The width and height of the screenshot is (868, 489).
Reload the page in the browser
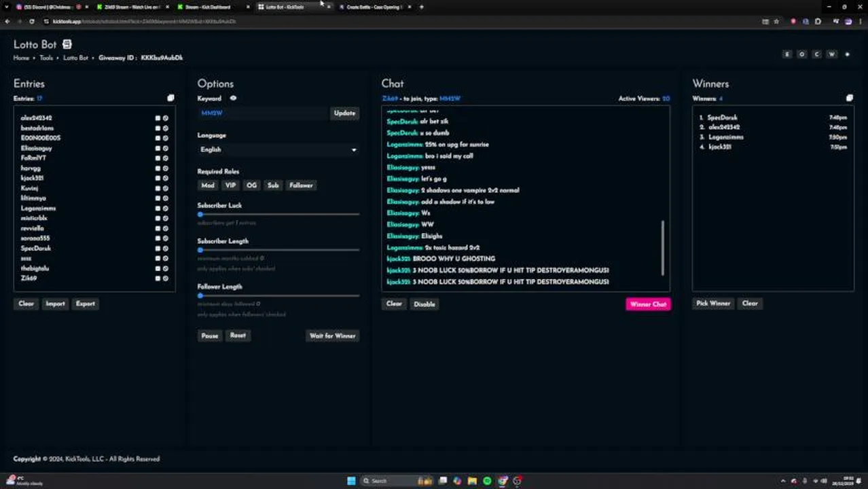point(31,22)
